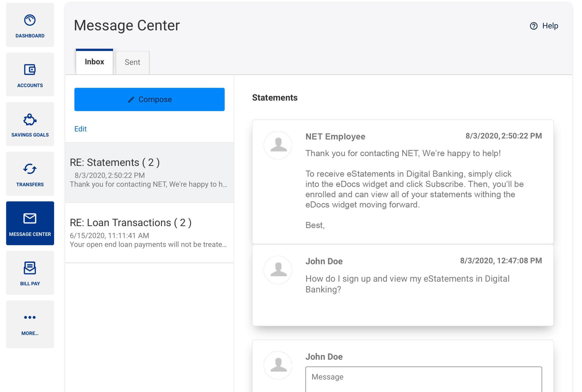Switch to the Sent tab

132,62
